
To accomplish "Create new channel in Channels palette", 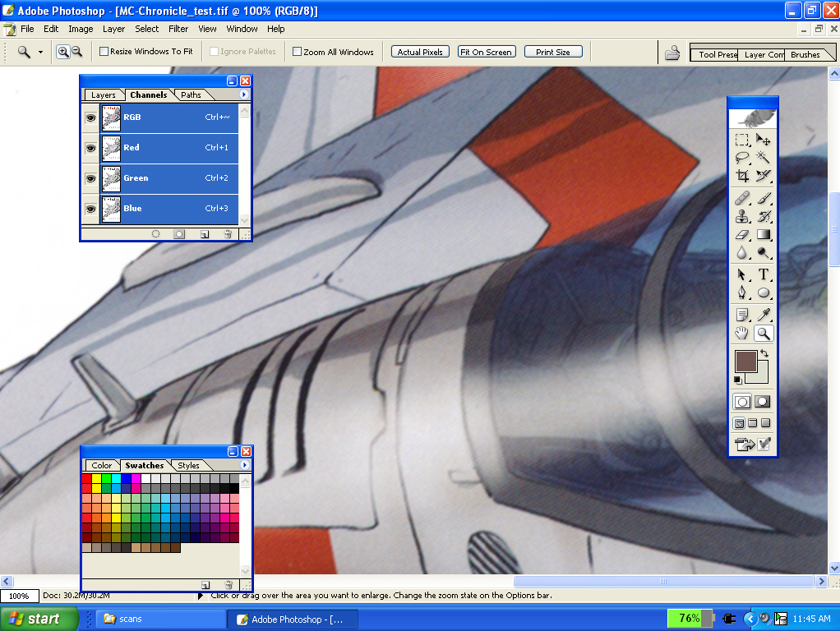I will [x=204, y=234].
